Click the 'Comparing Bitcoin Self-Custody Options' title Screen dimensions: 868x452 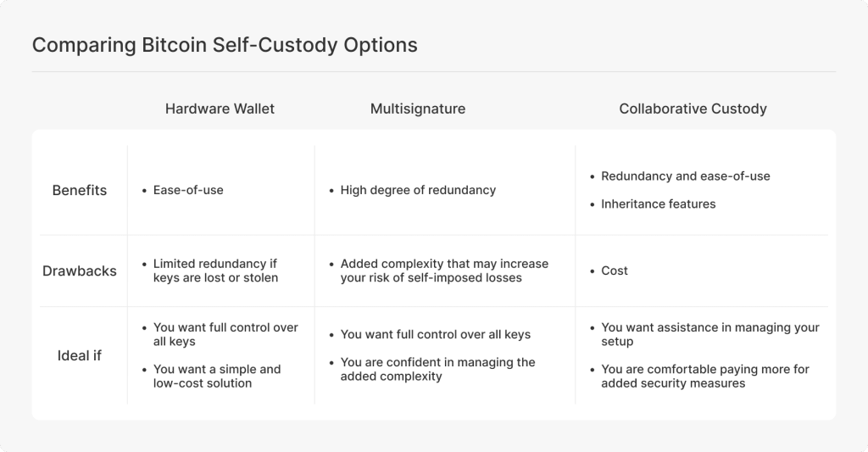[x=225, y=45]
